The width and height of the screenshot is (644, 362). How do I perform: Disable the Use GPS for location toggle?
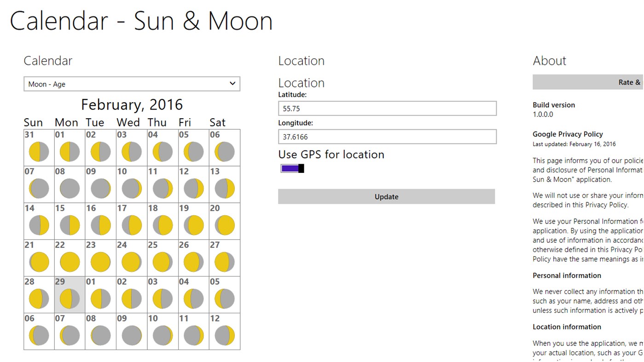coord(290,168)
